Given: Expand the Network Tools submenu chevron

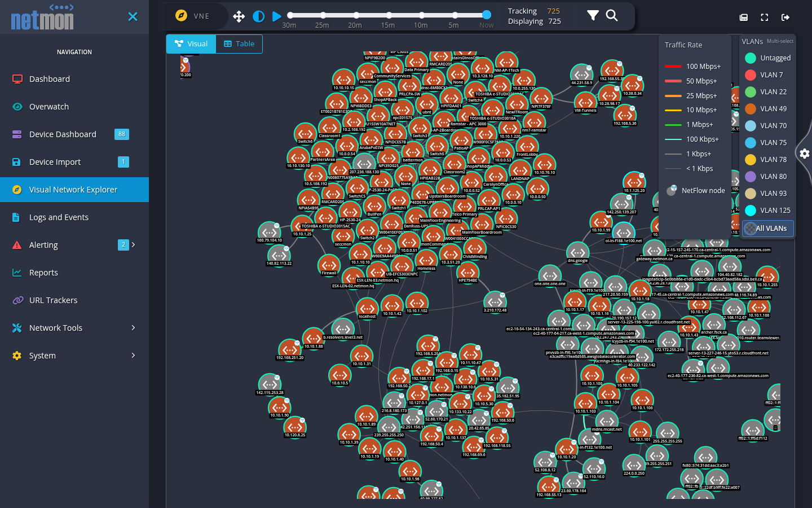Looking at the screenshot, I should point(134,327).
